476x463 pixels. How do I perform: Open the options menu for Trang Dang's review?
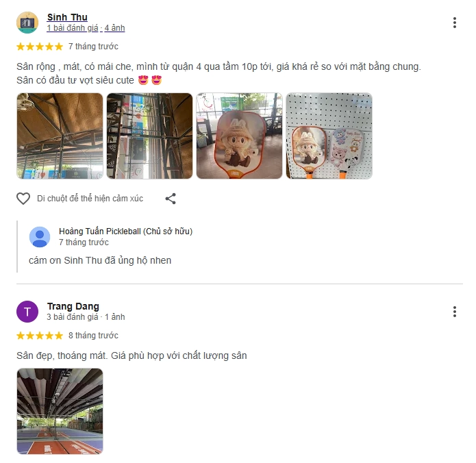pos(455,312)
